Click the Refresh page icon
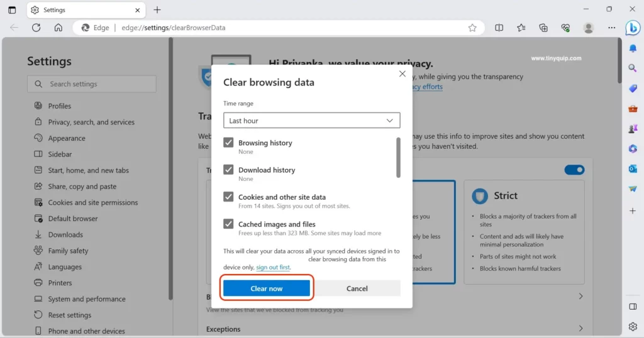This screenshot has width=644, height=338. pos(36,28)
